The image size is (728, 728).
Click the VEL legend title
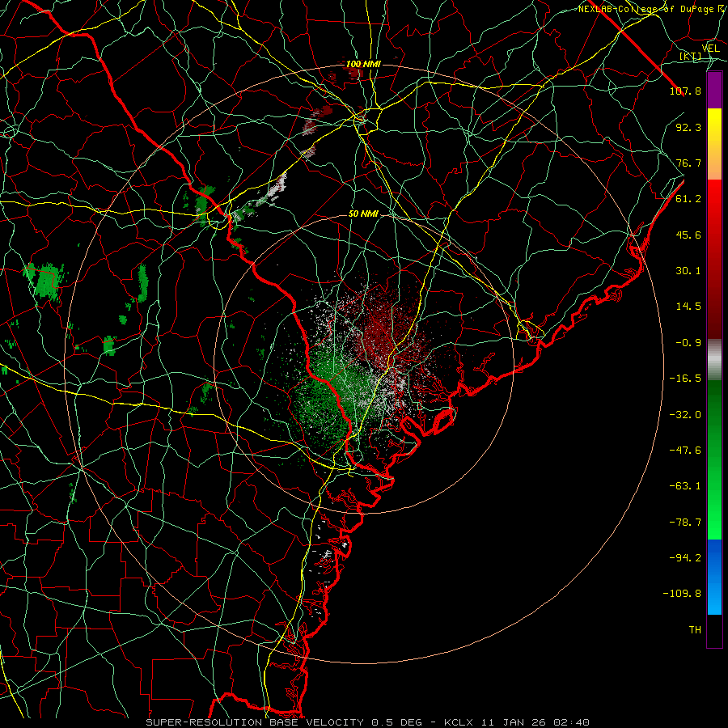click(x=710, y=49)
